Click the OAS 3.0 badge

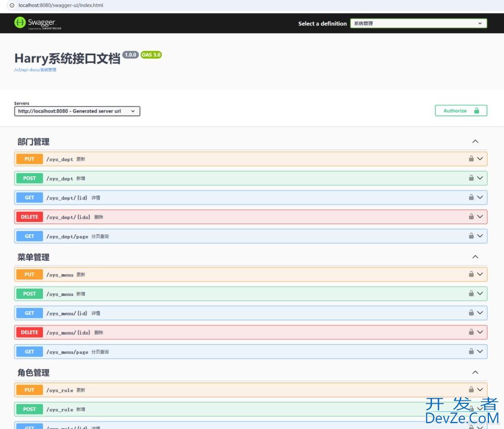point(151,54)
